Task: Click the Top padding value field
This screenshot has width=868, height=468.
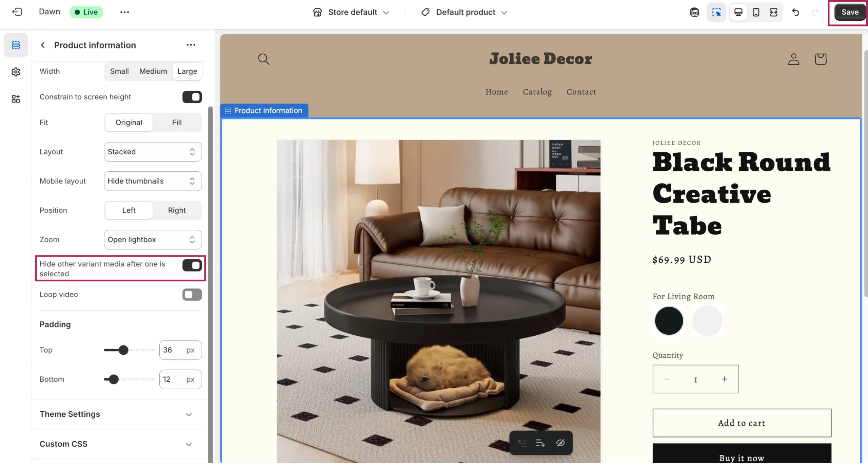Action: (x=180, y=350)
